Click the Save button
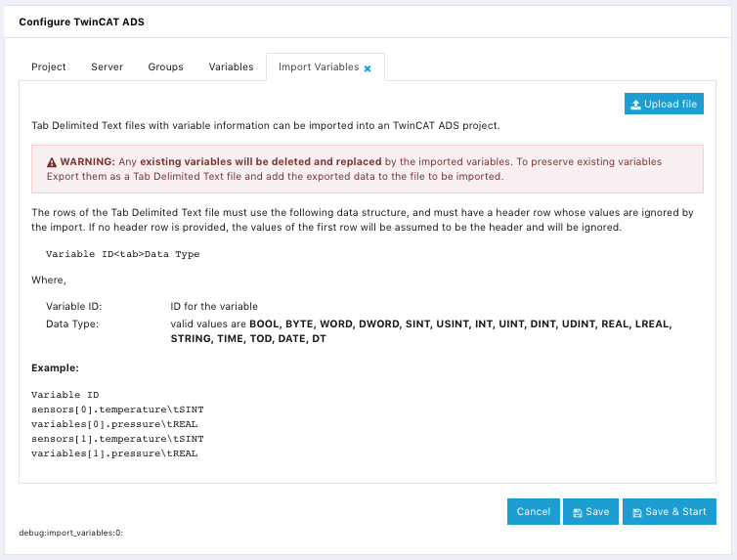The width and height of the screenshot is (737, 560). 590,511
